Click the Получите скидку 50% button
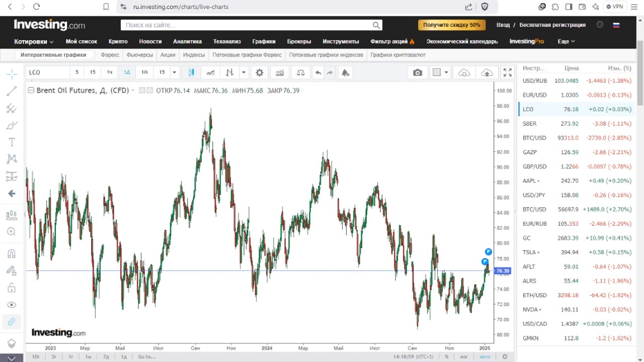 (452, 25)
